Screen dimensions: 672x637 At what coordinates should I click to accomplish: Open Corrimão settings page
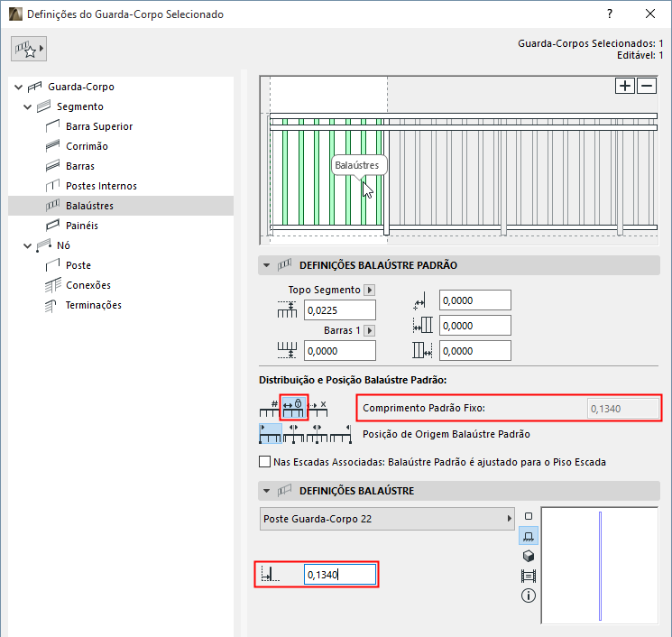tap(87, 146)
